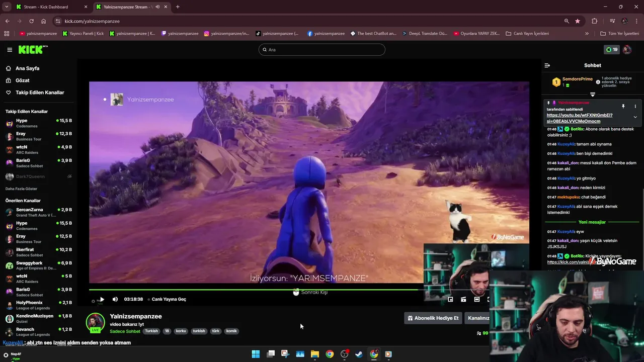Open clip creation icon in player

point(463,299)
